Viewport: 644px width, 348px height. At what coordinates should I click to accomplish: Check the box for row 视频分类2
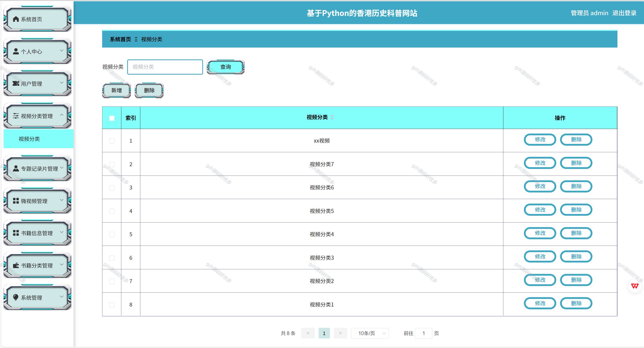(x=112, y=281)
